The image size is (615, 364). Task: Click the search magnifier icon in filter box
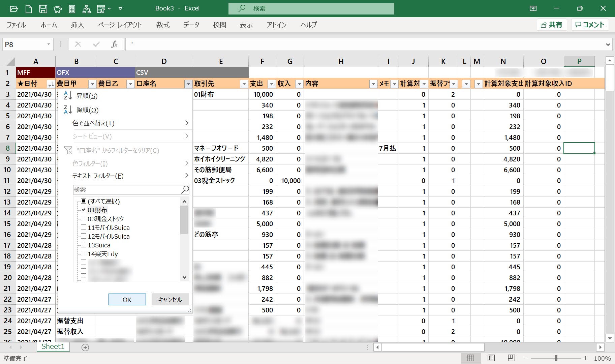pos(185,189)
